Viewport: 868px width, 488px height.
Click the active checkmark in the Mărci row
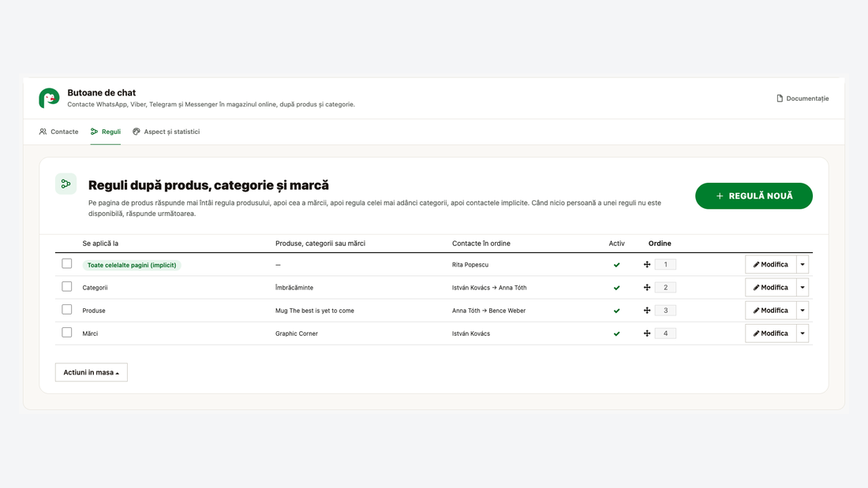pos(617,333)
